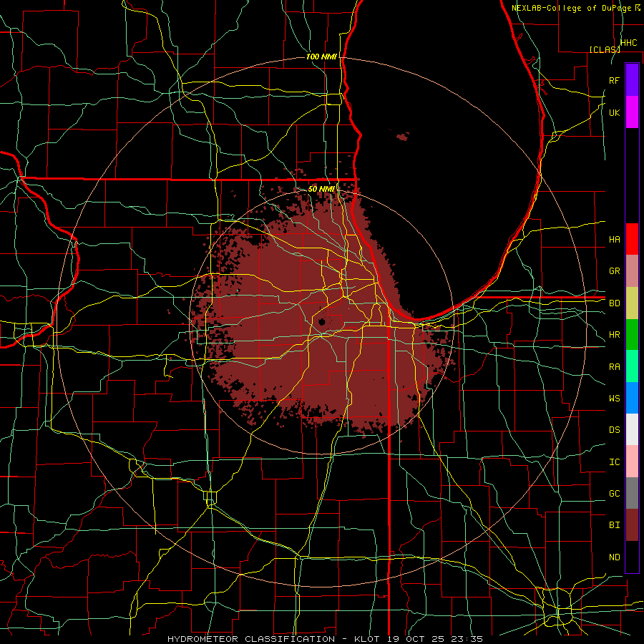Click the IC legend label
The image size is (644, 644).
(x=614, y=462)
